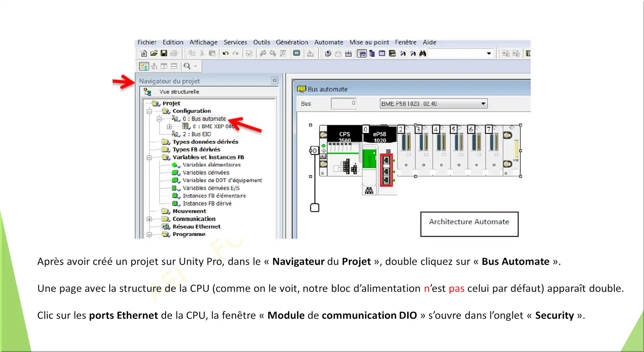Expand the 0 : BME XBP rack node
Screen dimensions: 644x352
169,127
